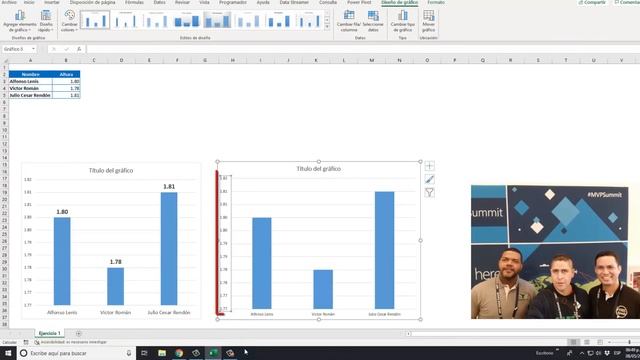Open Diseño rápido layout gallery
640x360 pixels.
tap(46, 21)
